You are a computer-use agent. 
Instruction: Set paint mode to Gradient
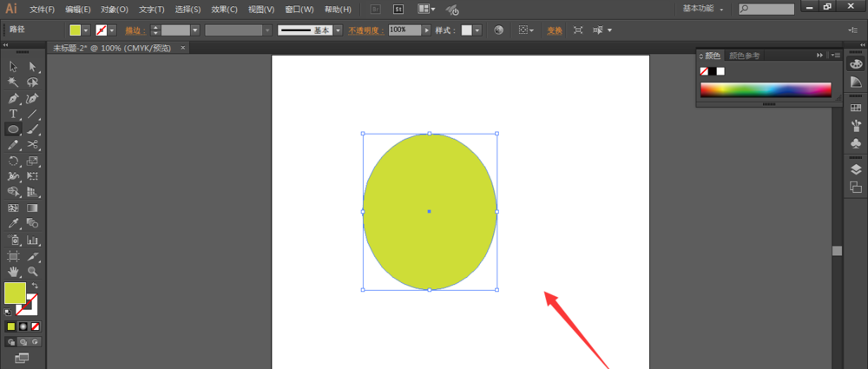(23, 326)
